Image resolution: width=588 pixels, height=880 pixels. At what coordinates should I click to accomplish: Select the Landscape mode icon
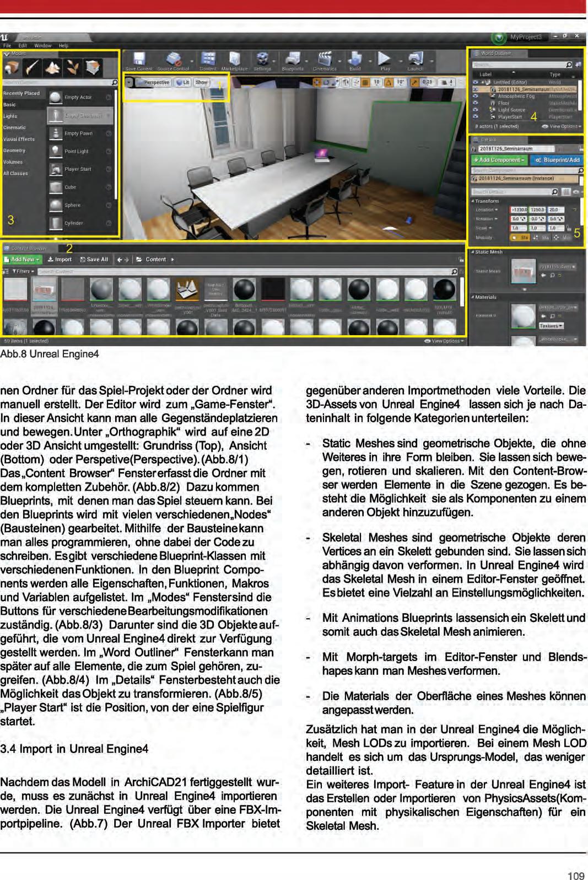[x=53, y=67]
